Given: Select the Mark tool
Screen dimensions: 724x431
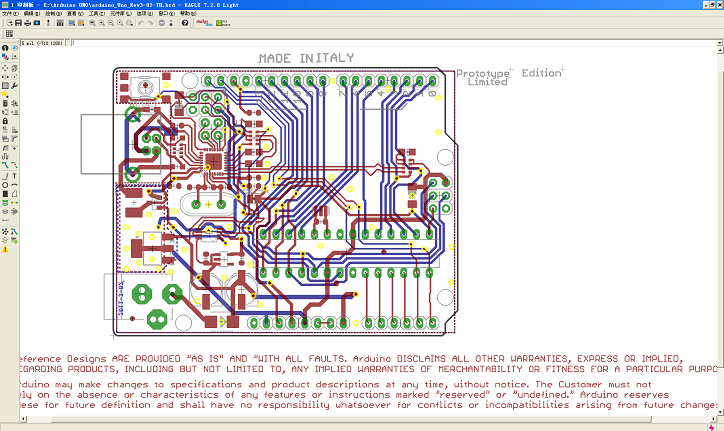Looking at the screenshot, I should [x=14, y=57].
